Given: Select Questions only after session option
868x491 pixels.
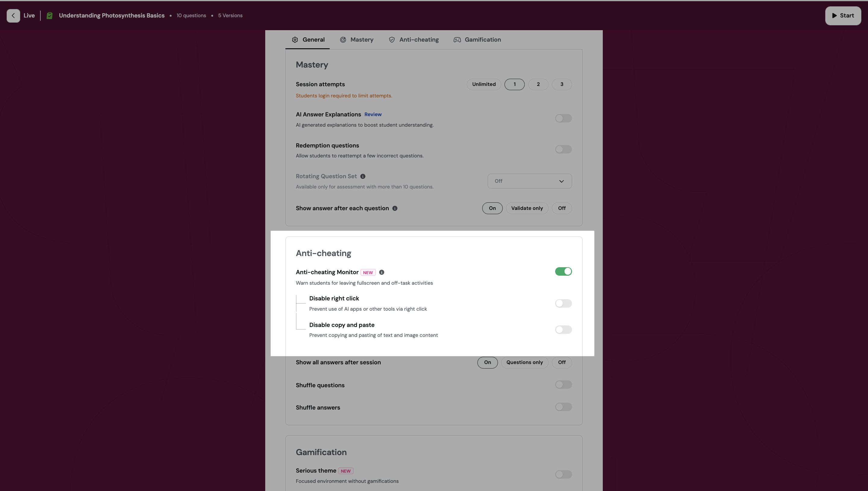Looking at the screenshot, I should click(x=524, y=363).
